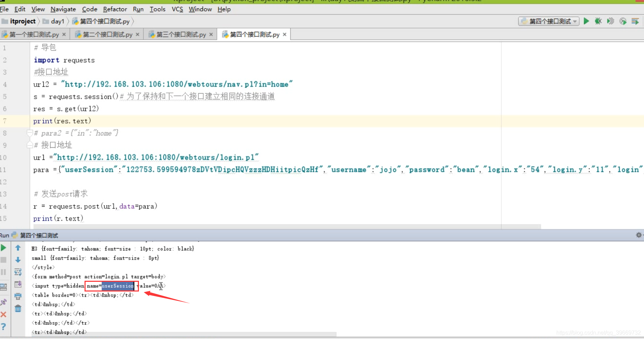644x339 pixels.
Task: Jump up the stack trace arrow
Action: tap(18, 248)
